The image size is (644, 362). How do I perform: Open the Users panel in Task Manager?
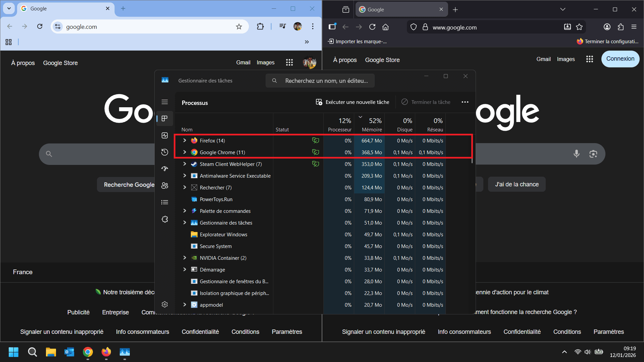165,185
